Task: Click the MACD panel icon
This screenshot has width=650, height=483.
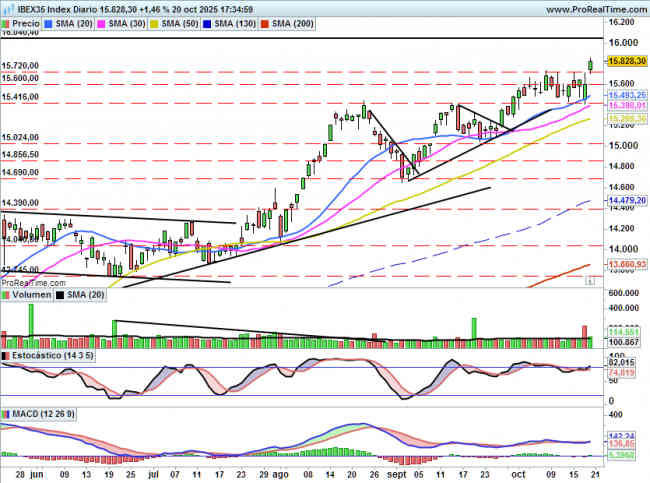Action: click(7, 413)
